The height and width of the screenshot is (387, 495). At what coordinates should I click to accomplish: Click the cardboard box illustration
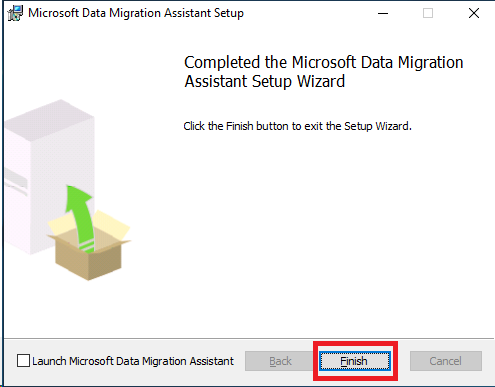click(x=89, y=245)
